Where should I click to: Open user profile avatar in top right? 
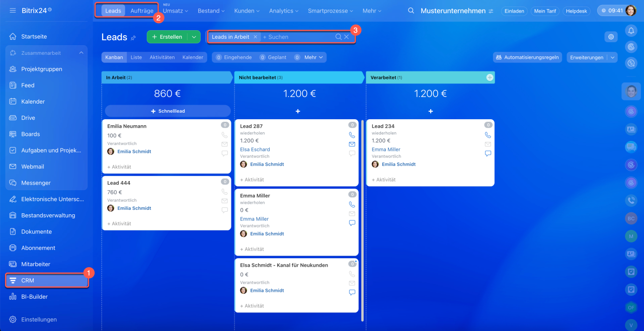[x=631, y=11]
